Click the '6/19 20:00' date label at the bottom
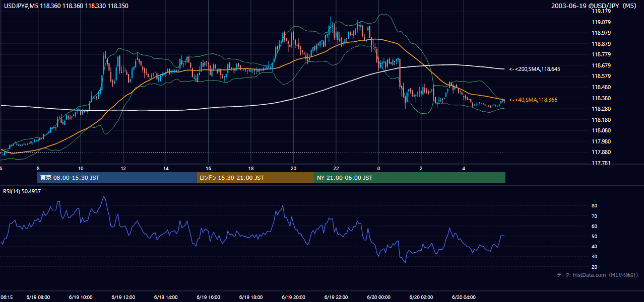644x302 pixels. (x=293, y=297)
